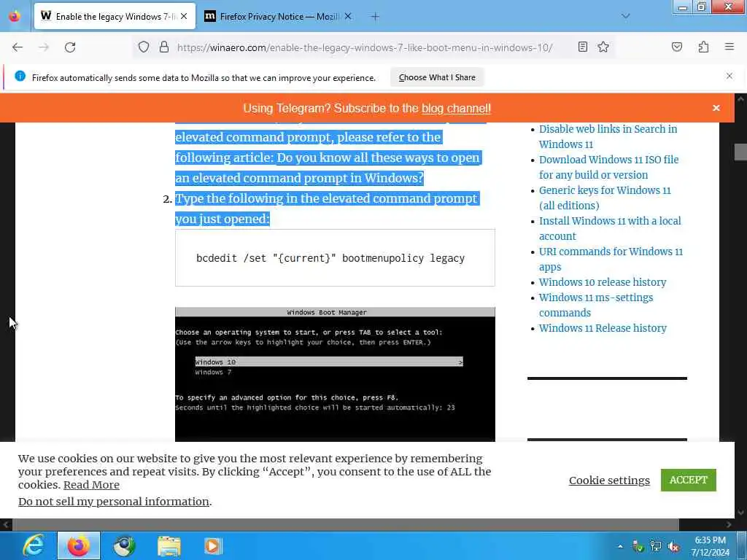This screenshot has width=747, height=560.
Task: Open Generic keys for Windows 11 link
Action: click(605, 198)
